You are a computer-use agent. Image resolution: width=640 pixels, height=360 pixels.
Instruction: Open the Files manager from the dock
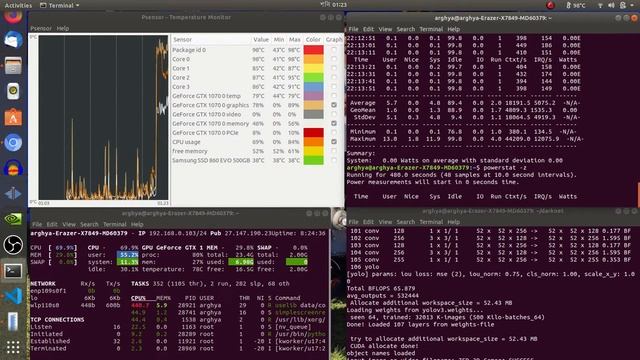(x=13, y=66)
